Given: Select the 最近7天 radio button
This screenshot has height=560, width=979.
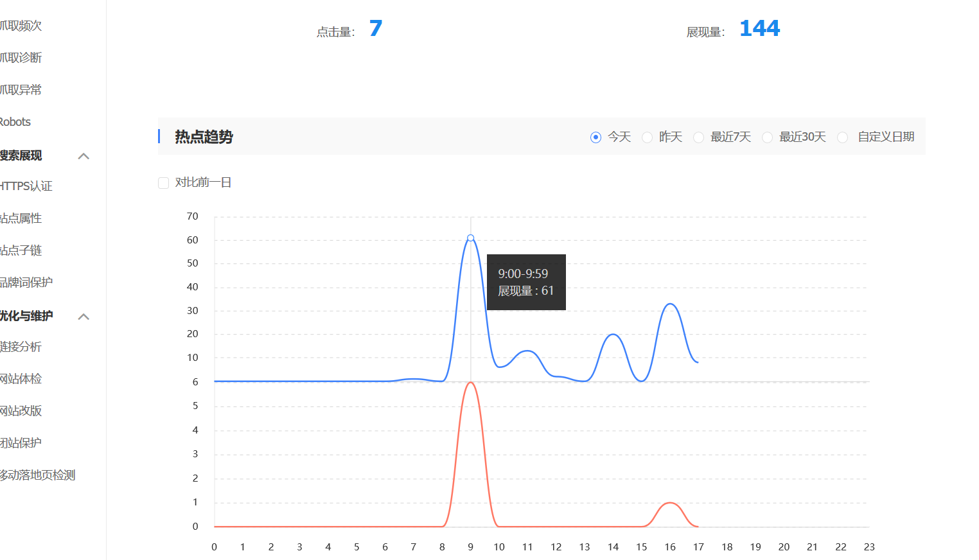Looking at the screenshot, I should tap(698, 137).
